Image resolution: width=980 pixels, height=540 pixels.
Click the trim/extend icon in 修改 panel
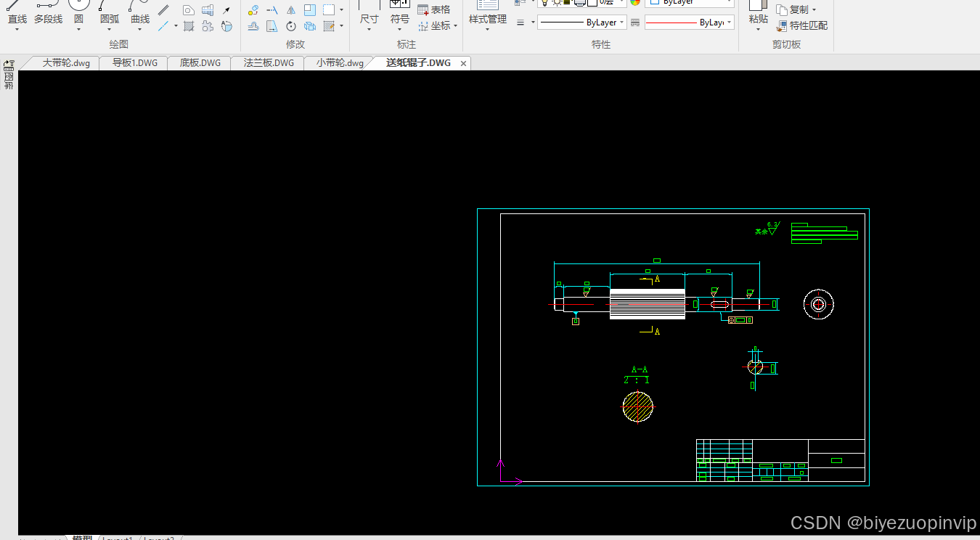click(271, 10)
